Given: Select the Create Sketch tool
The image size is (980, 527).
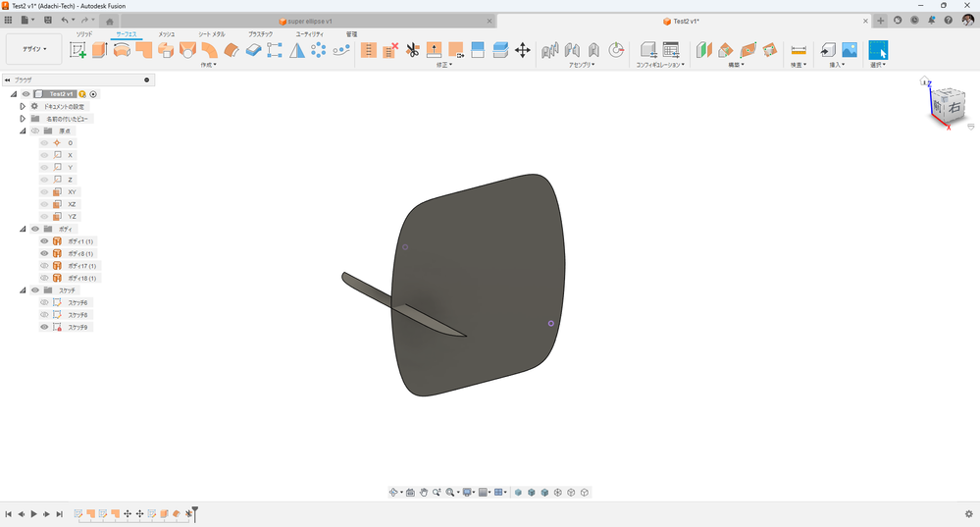Looking at the screenshot, I should (x=77, y=50).
